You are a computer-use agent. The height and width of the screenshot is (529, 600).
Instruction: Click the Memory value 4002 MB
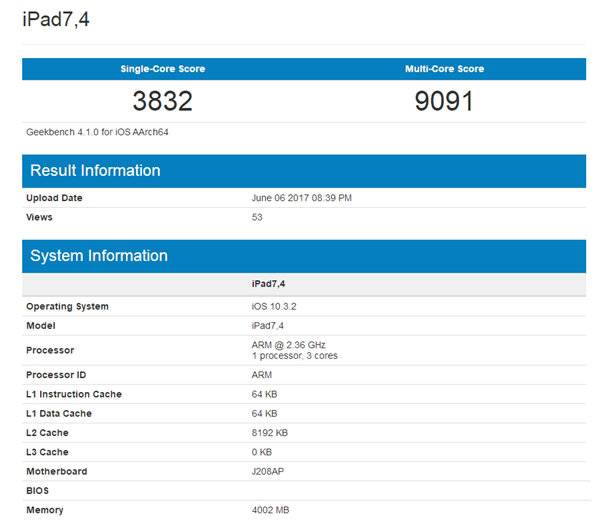(x=272, y=510)
